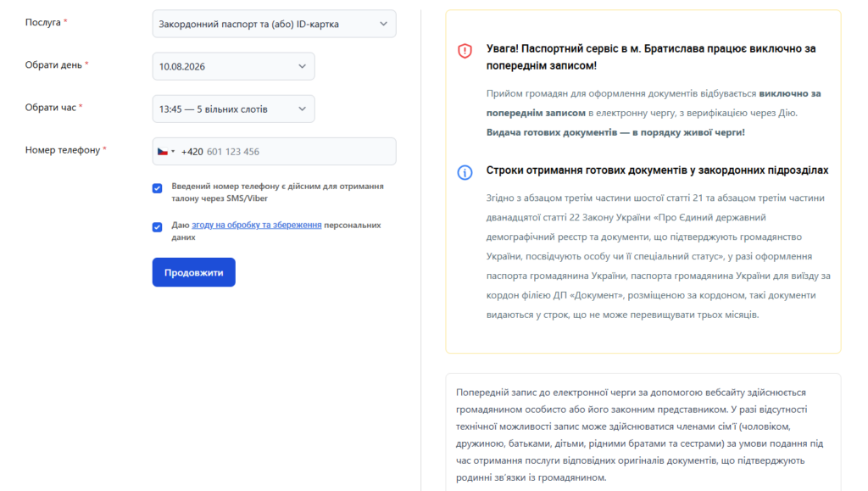The height and width of the screenshot is (491, 868).
Task: Click the Увага! Паспортний сервіс heading
Action: click(x=651, y=57)
